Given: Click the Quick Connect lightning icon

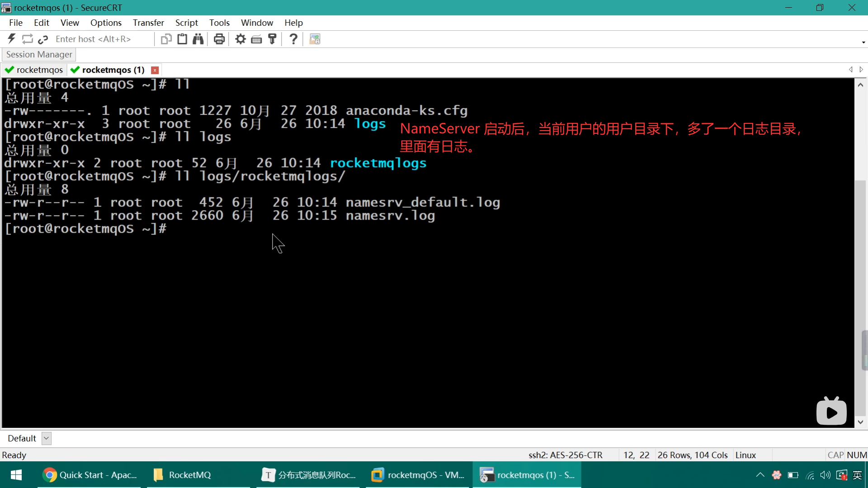Looking at the screenshot, I should [x=12, y=39].
